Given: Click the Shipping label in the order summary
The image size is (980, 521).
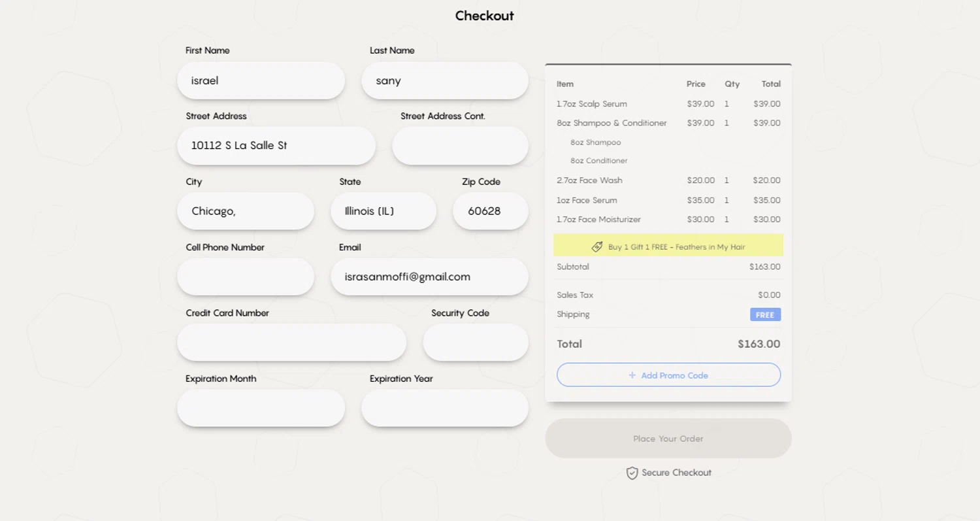Looking at the screenshot, I should [573, 314].
